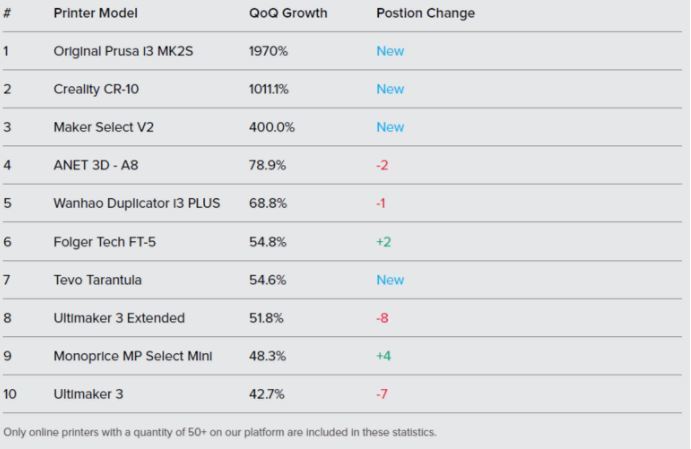Select Wanhao Duplicator i3 PLUS
This screenshot has height=449, width=691.
(137, 203)
